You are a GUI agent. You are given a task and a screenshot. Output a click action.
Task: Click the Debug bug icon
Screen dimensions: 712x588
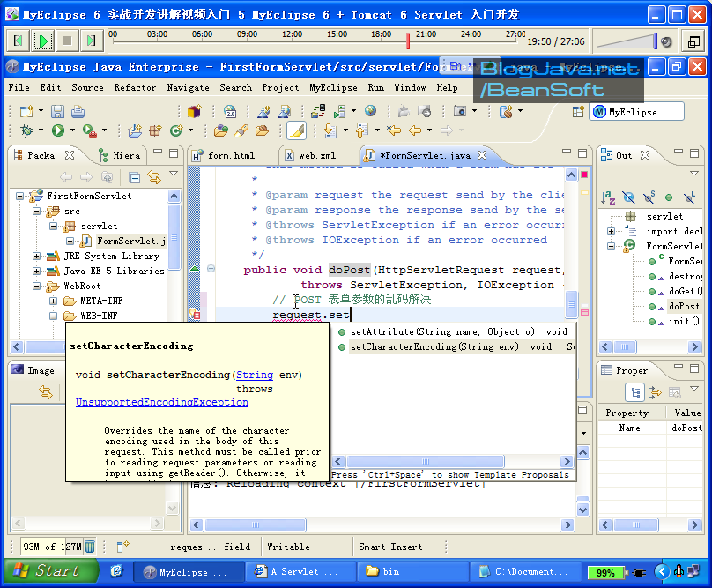(26, 130)
